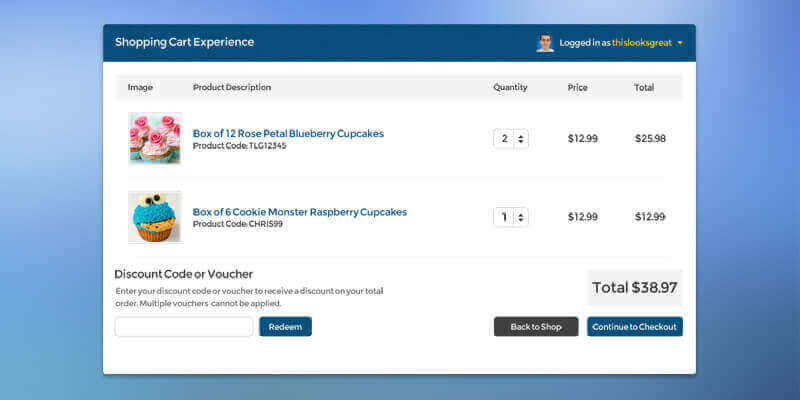
Task: Click the Total $38.97 summary box
Action: 634,288
